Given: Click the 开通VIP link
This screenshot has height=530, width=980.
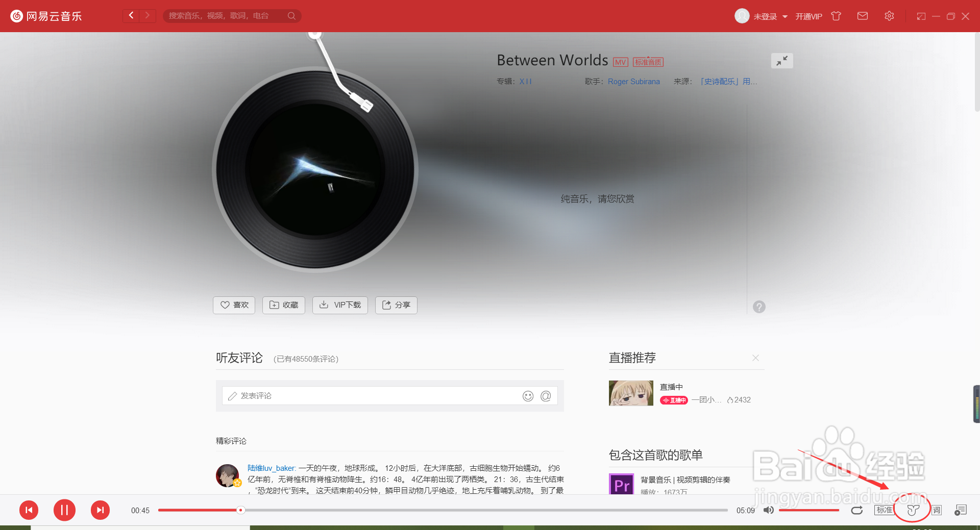Looking at the screenshot, I should pos(808,16).
